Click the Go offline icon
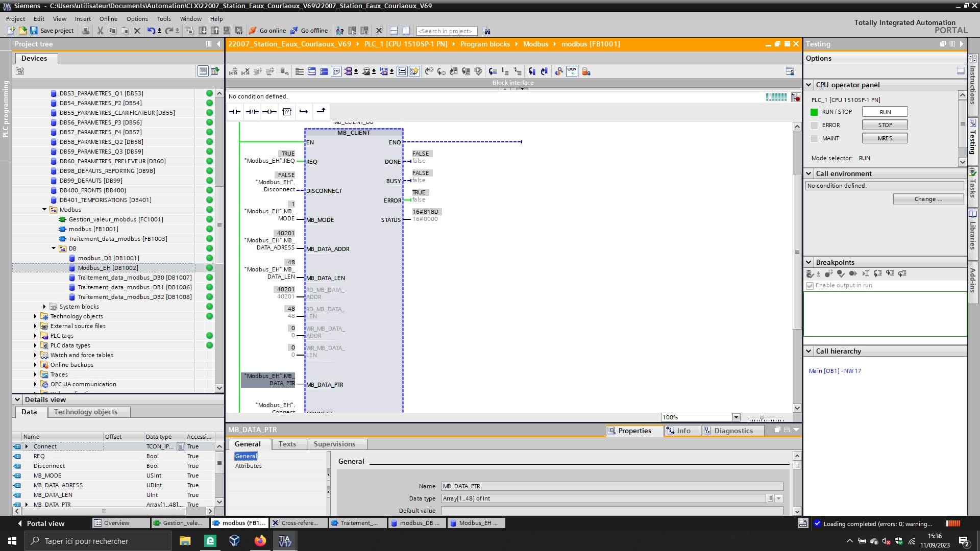980x551 pixels. point(294,31)
